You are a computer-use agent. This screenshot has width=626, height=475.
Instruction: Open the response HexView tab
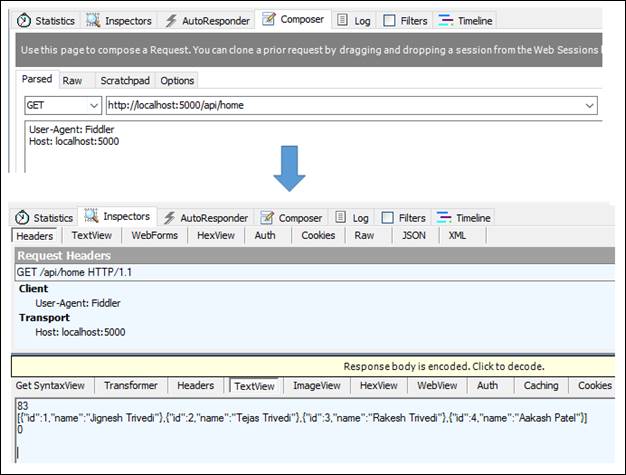tap(379, 386)
